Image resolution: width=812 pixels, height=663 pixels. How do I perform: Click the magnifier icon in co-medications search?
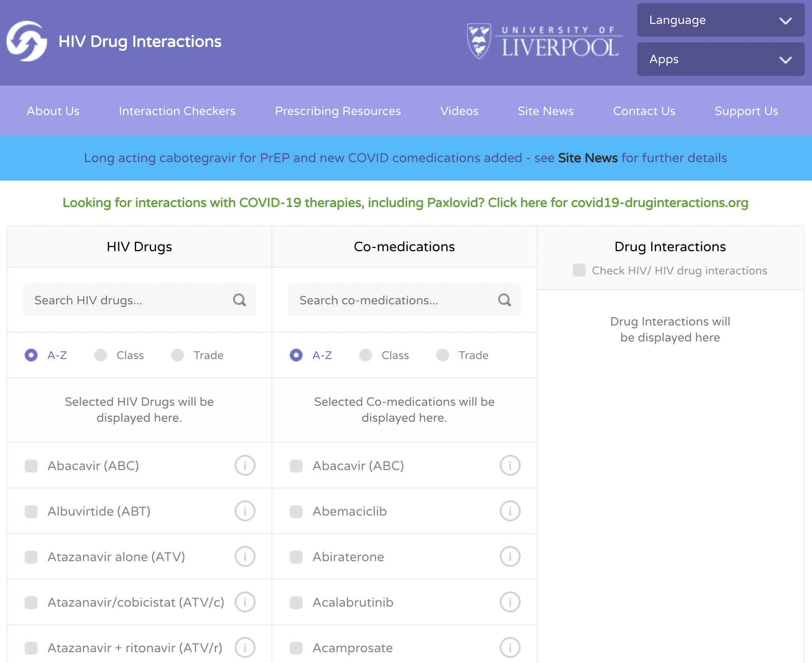coord(505,300)
